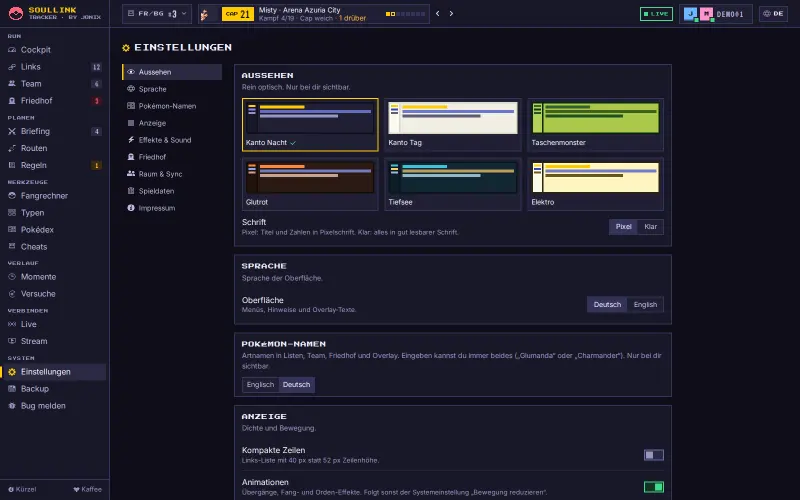Screen dimensions: 800x500
Task: Open the Fangrechner Pokéball icon
Action: click(x=12, y=196)
